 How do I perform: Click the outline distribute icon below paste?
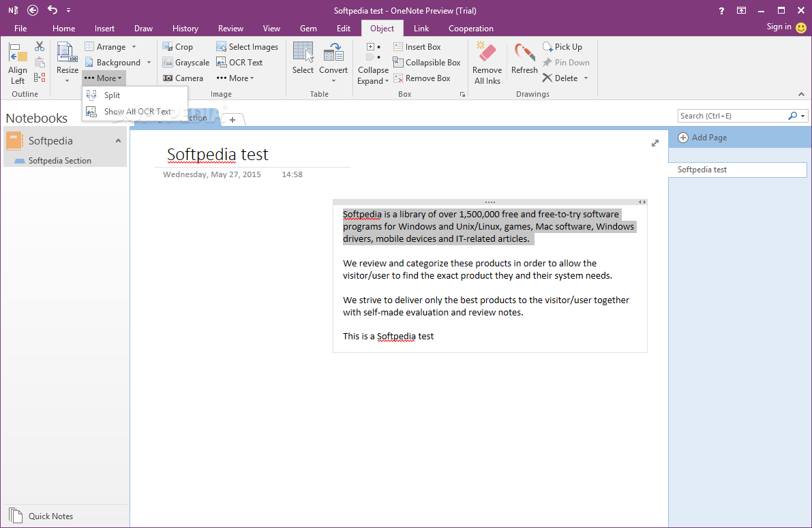click(x=40, y=78)
